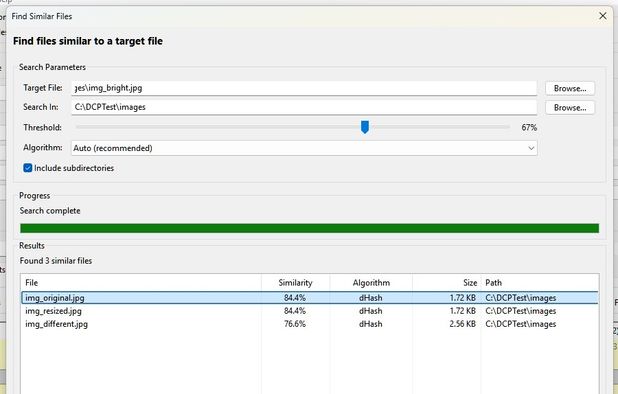This screenshot has height=394, width=618.
Task: Click the green search progress bar
Action: coord(309,229)
